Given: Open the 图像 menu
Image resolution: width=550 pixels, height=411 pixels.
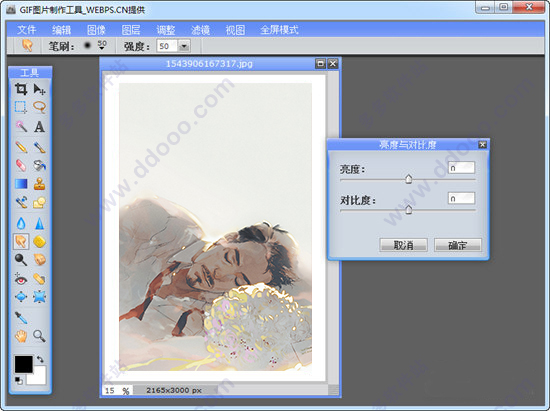Looking at the screenshot, I should pos(96,30).
